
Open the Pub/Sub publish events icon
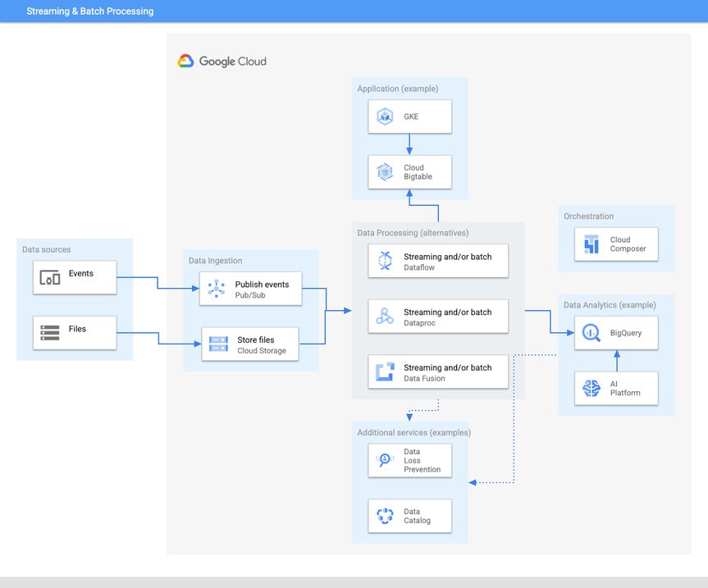point(215,289)
